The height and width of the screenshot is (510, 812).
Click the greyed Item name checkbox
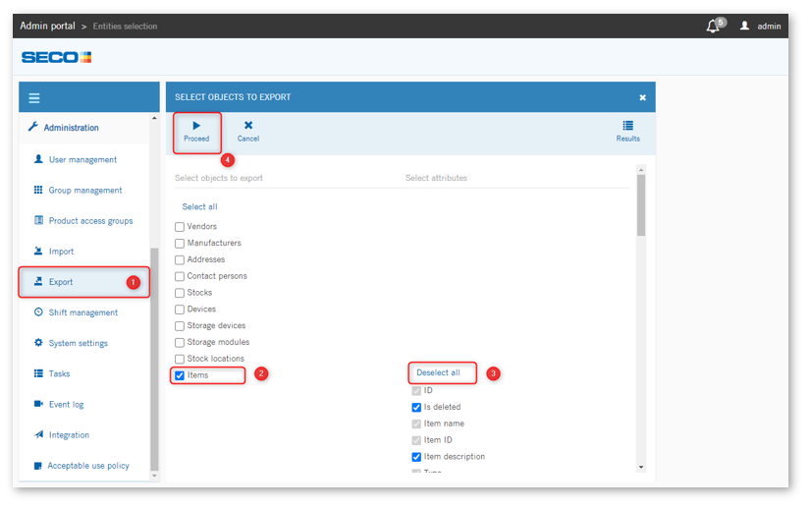coord(416,424)
